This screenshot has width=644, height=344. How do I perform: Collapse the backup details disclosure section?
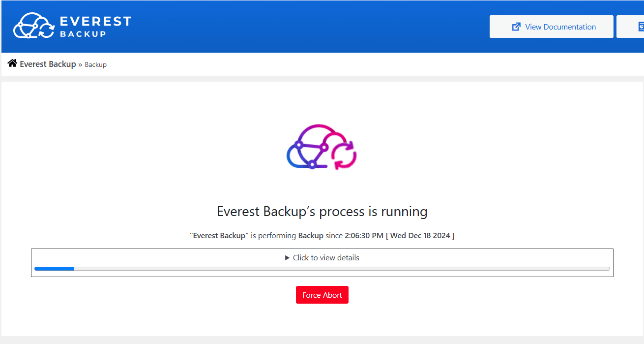(322, 257)
